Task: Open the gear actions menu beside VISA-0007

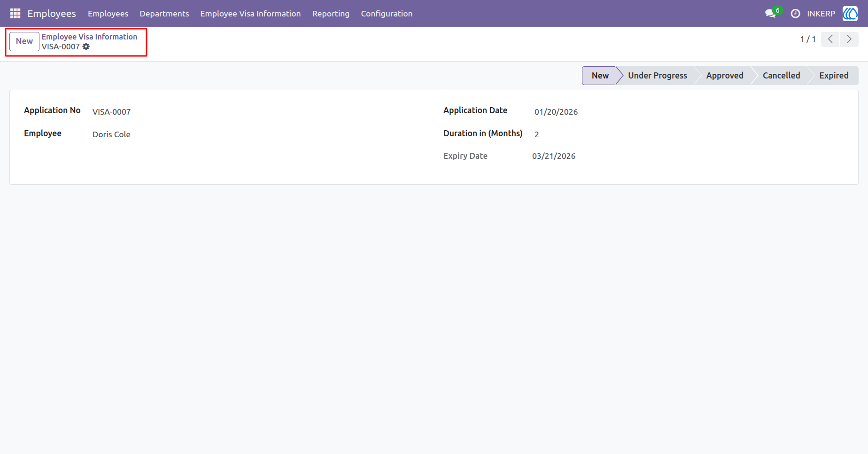Action: click(x=86, y=47)
